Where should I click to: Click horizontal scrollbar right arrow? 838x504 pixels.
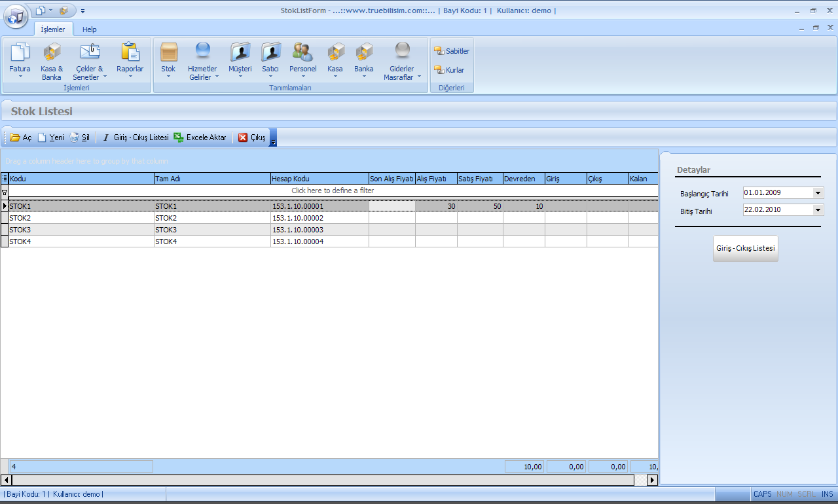(652, 480)
